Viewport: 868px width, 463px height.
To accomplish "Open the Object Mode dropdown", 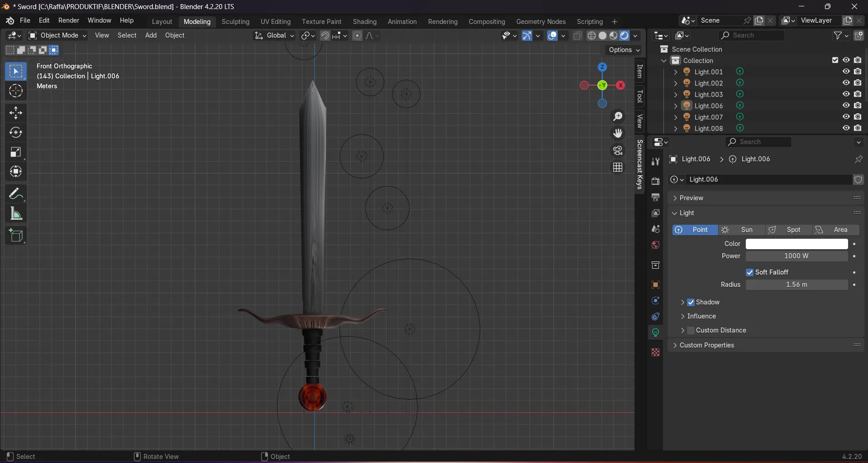I will [57, 35].
